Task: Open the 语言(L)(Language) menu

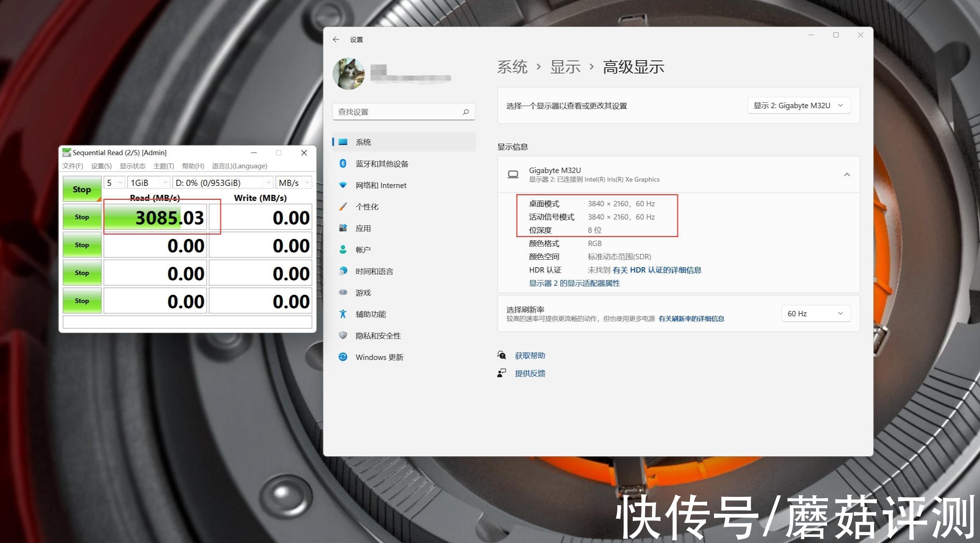Action: tap(240, 166)
